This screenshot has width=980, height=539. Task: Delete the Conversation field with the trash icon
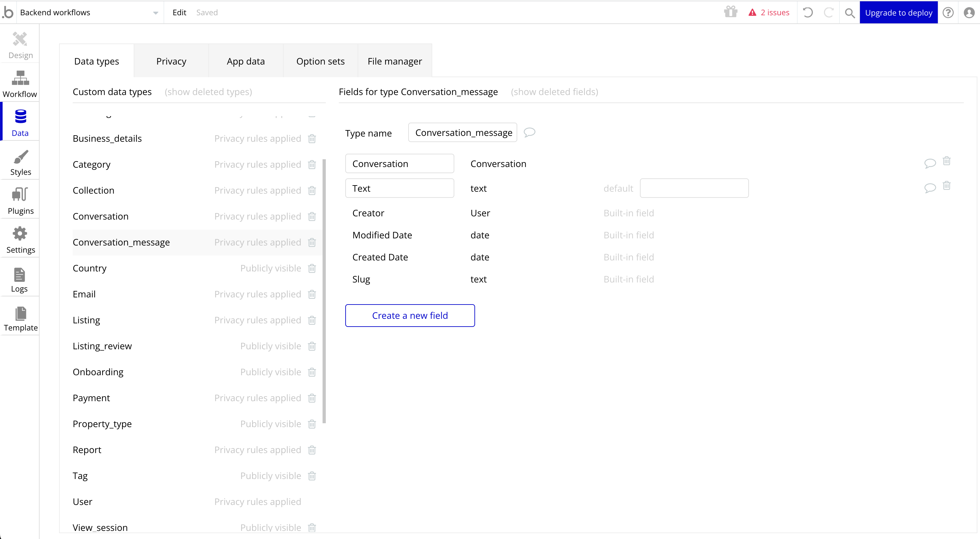tap(947, 161)
